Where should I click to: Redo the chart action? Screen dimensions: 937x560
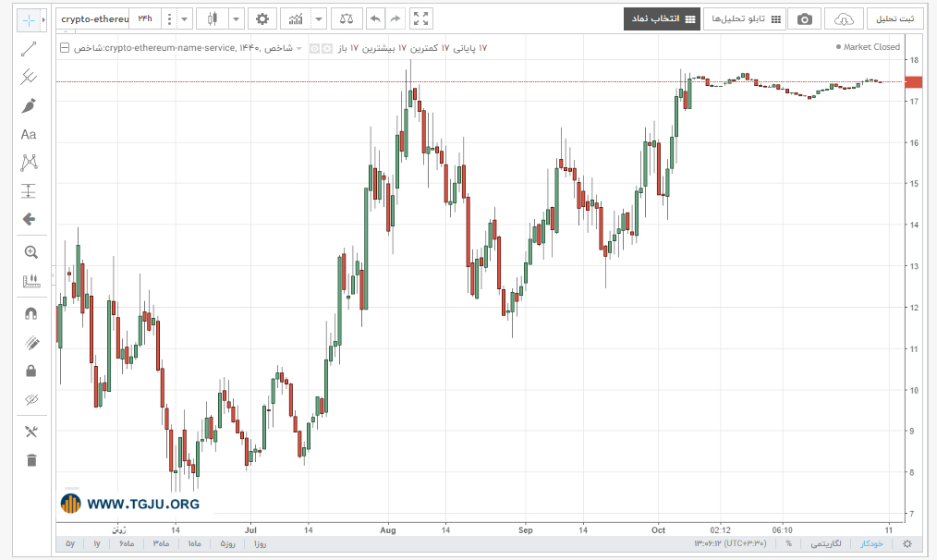pyautogui.click(x=395, y=19)
